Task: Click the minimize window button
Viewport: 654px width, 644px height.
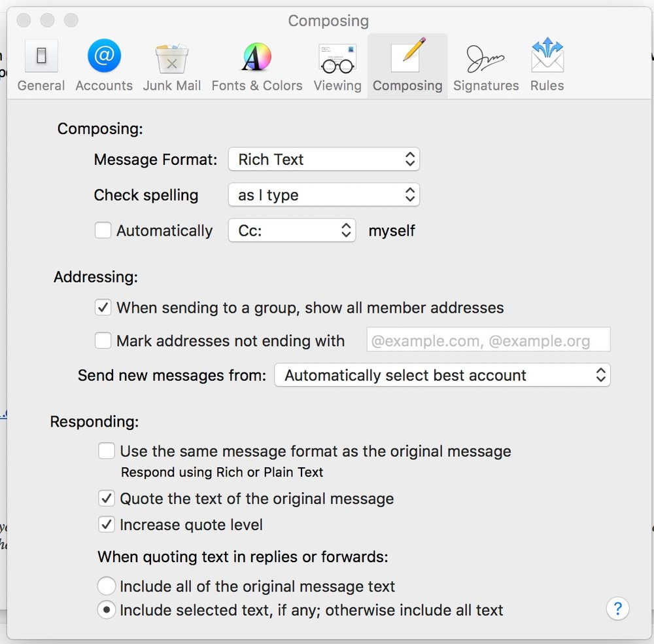Action: pyautogui.click(x=47, y=20)
